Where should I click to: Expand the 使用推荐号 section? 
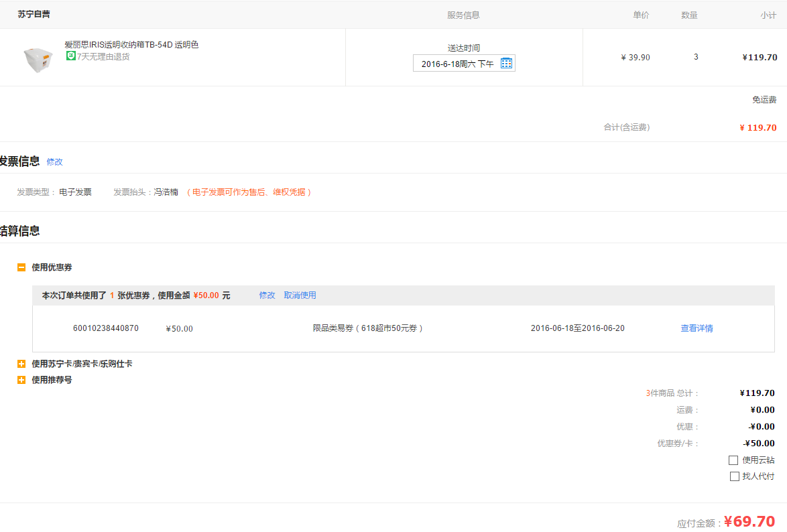click(21, 380)
